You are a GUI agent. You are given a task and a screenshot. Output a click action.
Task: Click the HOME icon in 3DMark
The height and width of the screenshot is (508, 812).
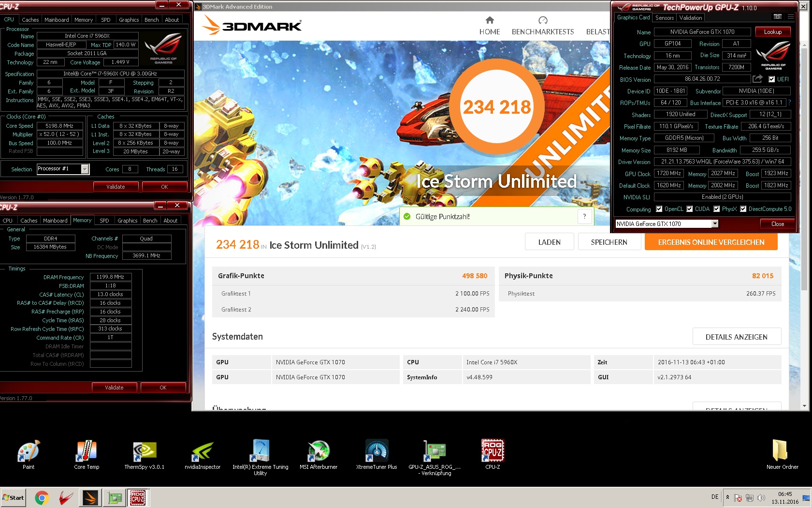[x=490, y=20]
